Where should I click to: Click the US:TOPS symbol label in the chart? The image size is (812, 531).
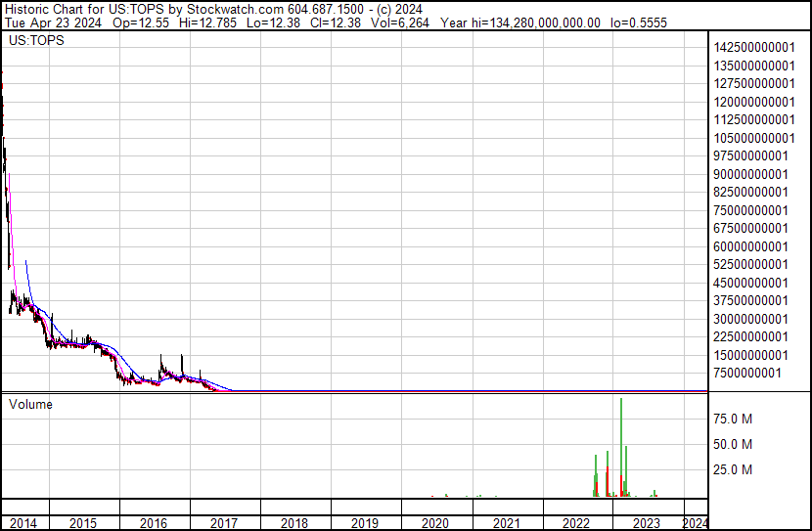(x=35, y=41)
